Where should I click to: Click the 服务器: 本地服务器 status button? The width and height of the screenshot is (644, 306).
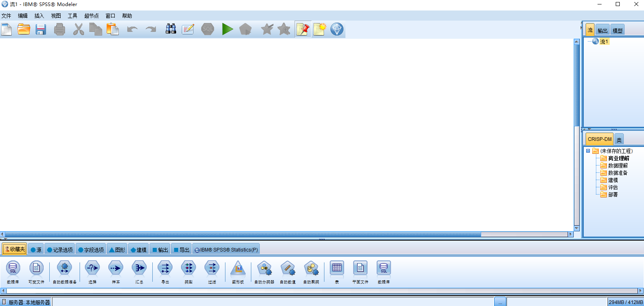pyautogui.click(x=26, y=302)
